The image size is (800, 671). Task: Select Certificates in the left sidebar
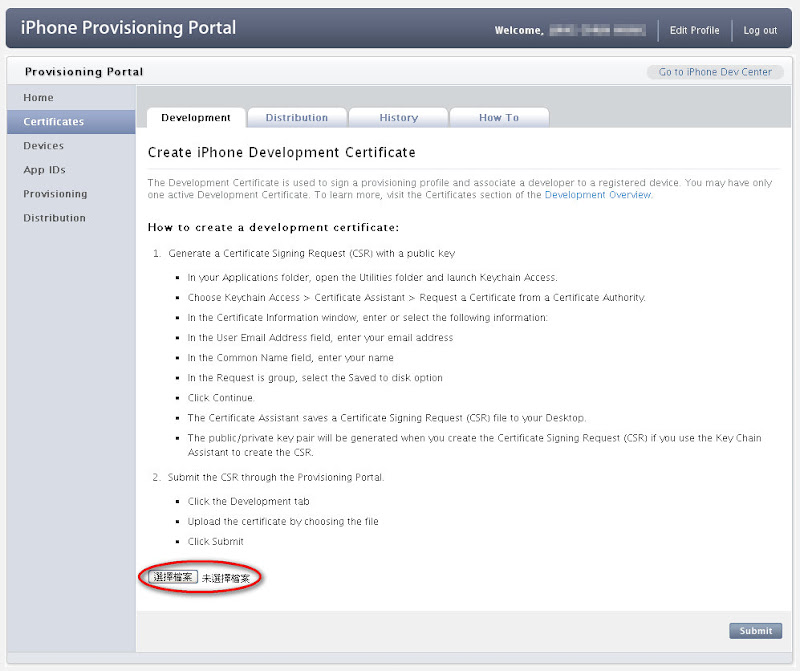tap(54, 122)
